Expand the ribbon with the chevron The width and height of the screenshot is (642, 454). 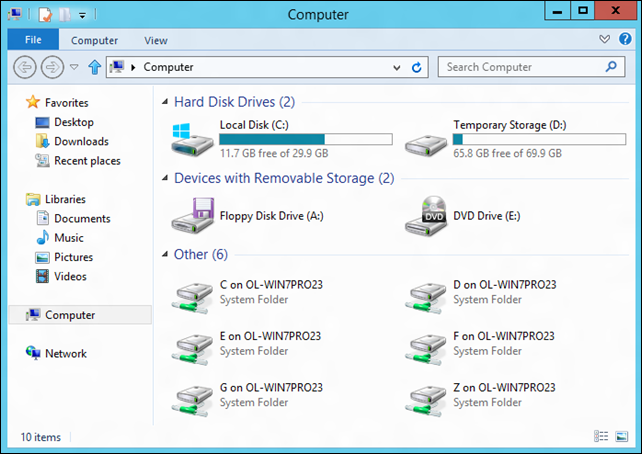click(603, 40)
